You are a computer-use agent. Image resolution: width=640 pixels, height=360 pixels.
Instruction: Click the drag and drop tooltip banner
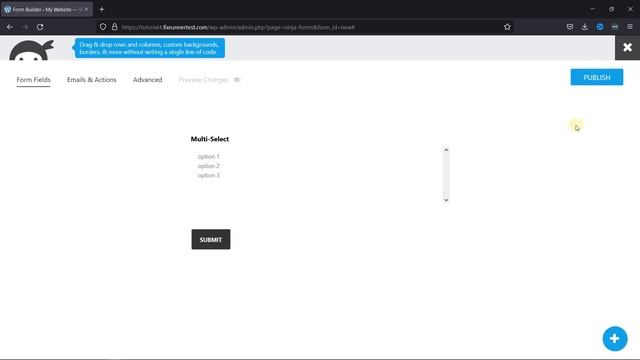(x=149, y=48)
